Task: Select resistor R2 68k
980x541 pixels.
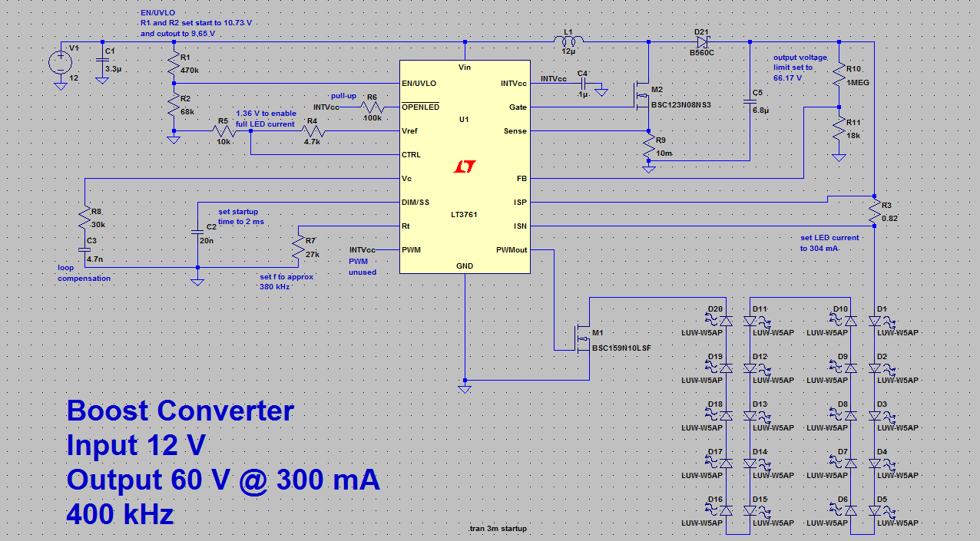Action: [x=174, y=104]
